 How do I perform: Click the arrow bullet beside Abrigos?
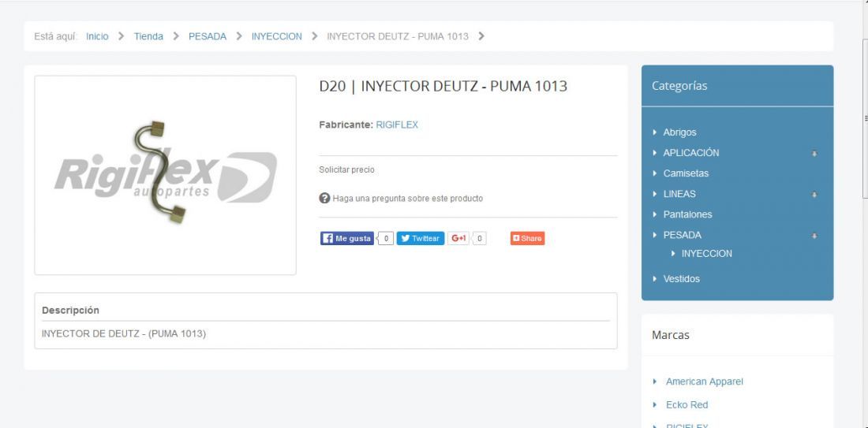(x=655, y=132)
